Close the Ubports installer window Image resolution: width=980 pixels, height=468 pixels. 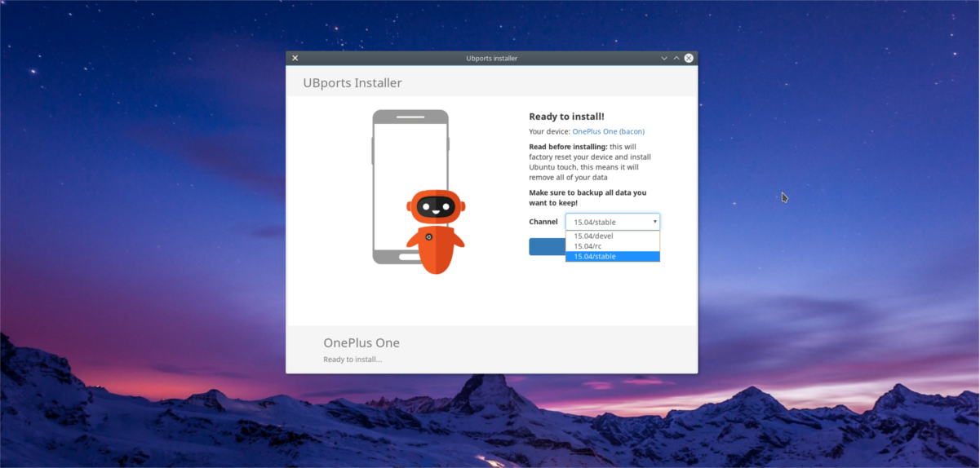[689, 58]
